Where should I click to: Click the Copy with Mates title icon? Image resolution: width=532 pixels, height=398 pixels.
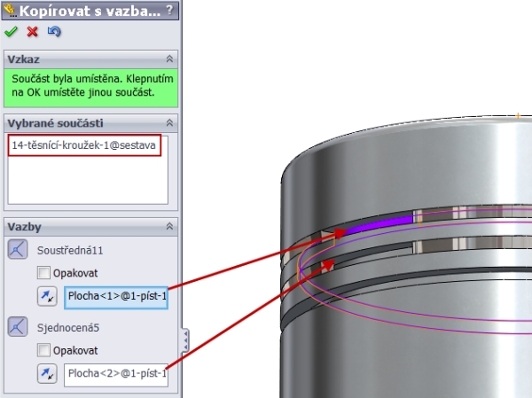click(10, 11)
